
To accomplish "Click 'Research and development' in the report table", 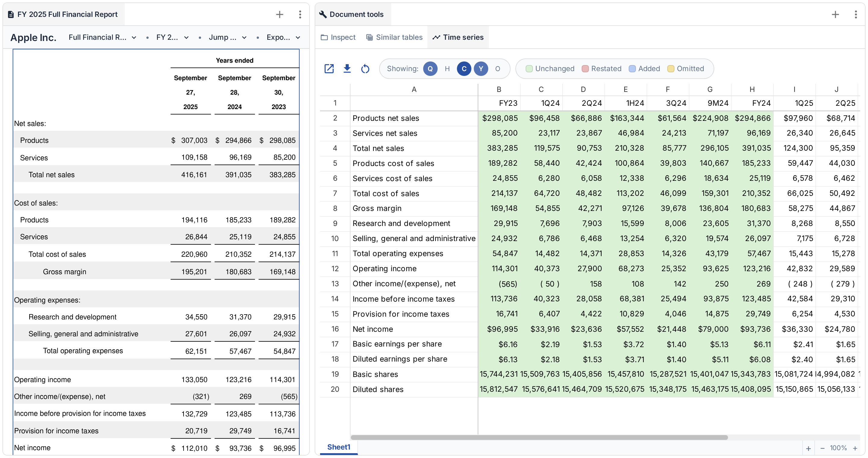I will click(x=72, y=317).
